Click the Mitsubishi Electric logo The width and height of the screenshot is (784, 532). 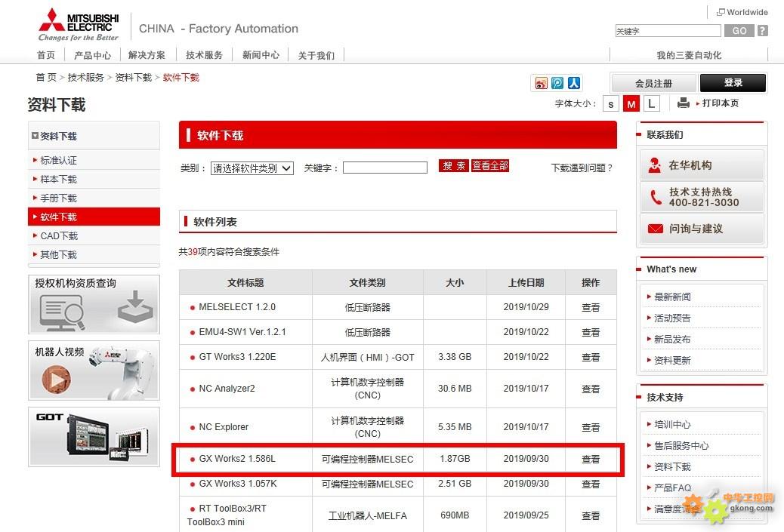coord(79,24)
